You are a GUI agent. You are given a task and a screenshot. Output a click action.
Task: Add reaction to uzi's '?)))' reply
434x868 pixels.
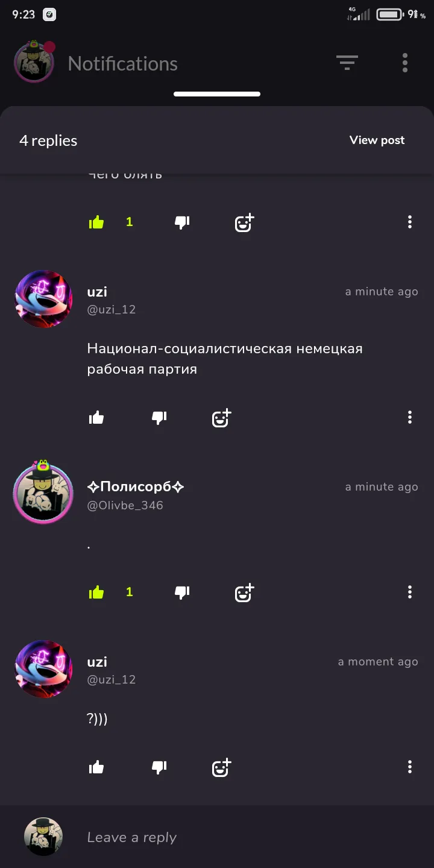click(221, 768)
